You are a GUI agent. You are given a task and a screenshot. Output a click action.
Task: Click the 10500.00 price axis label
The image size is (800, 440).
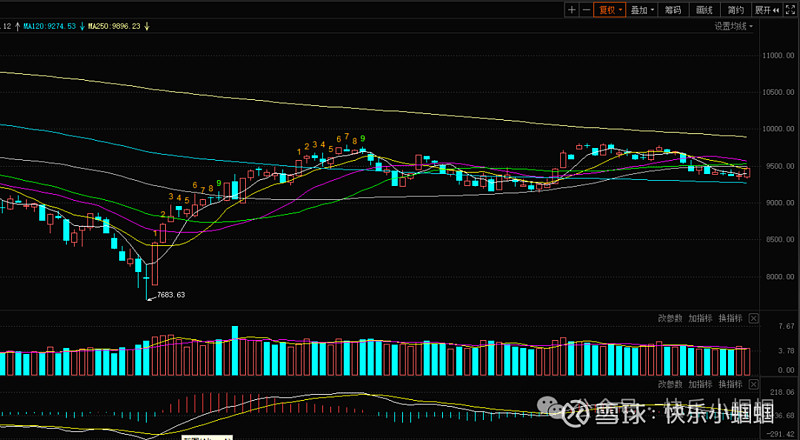click(778, 92)
